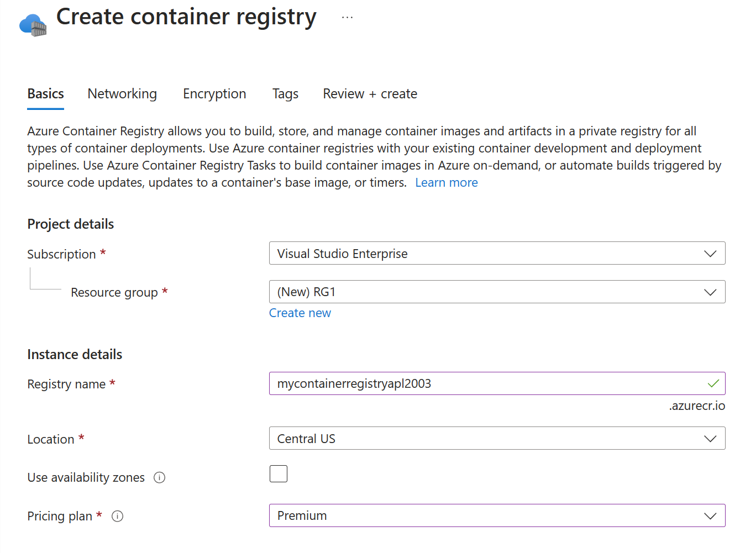Switch to the Networking tab
756x553 pixels.
click(122, 93)
